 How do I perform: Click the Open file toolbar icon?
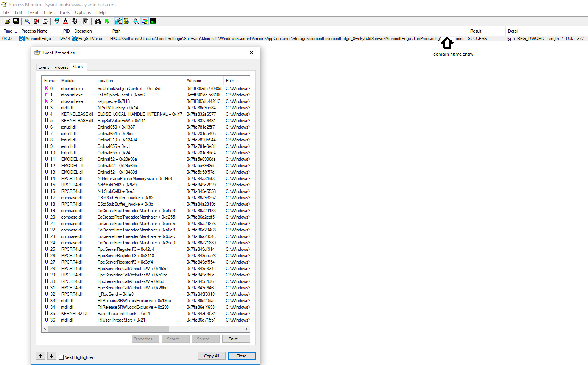tap(7, 21)
